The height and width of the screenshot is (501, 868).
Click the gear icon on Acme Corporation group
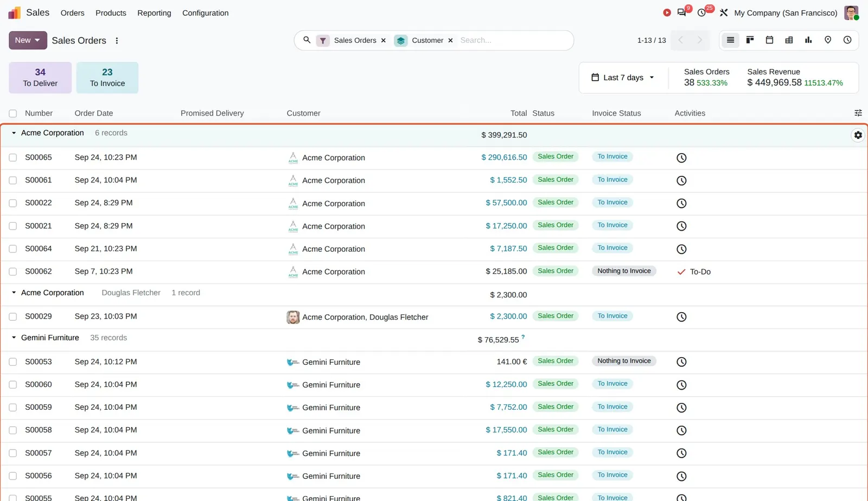coord(858,135)
